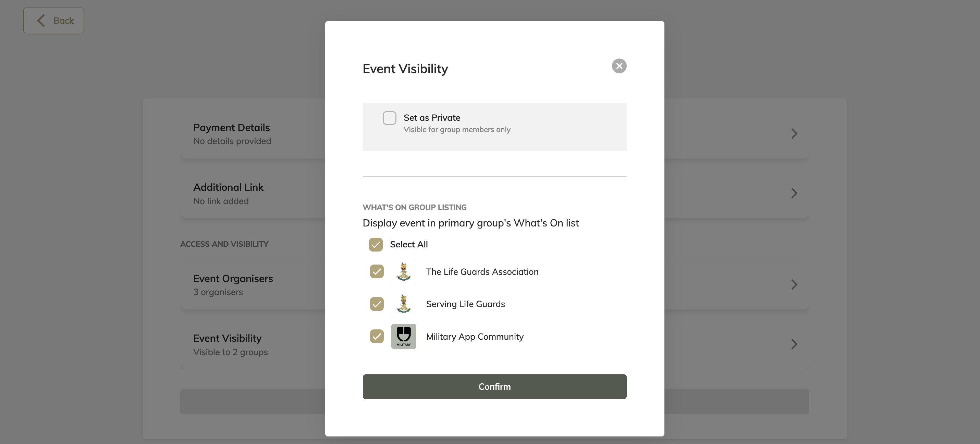Click The Life Guards Association crest icon
980x444 pixels.
coord(404,272)
